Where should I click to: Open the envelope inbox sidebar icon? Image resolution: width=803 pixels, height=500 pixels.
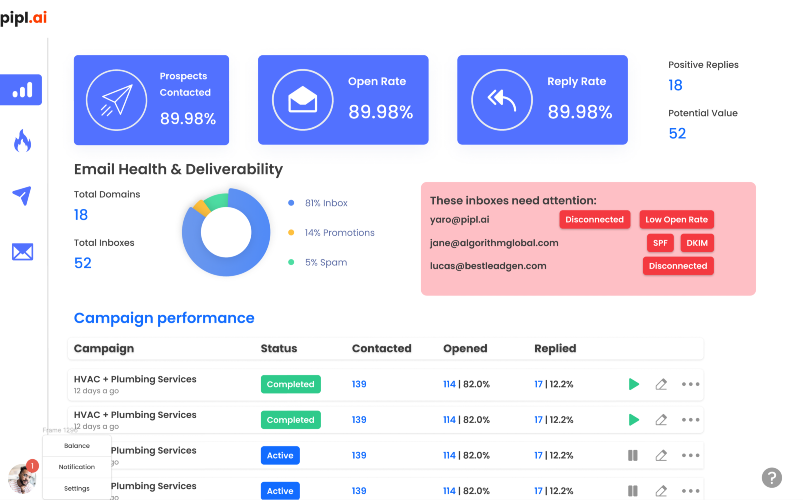point(23,252)
